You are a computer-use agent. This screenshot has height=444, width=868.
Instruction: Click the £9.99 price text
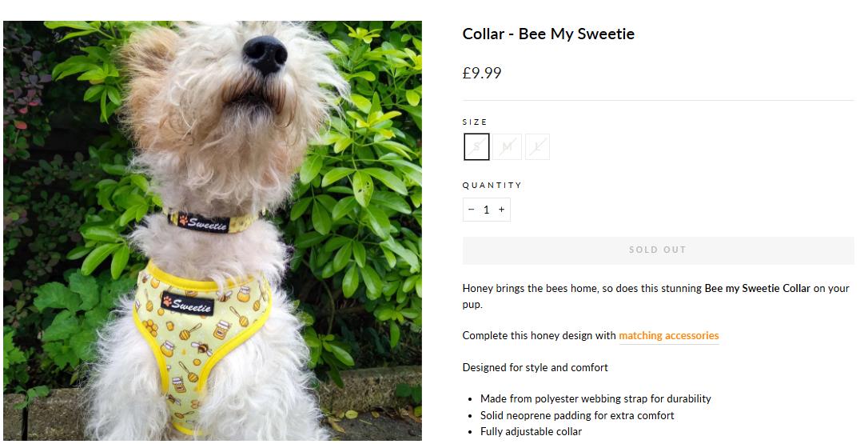[x=482, y=73]
